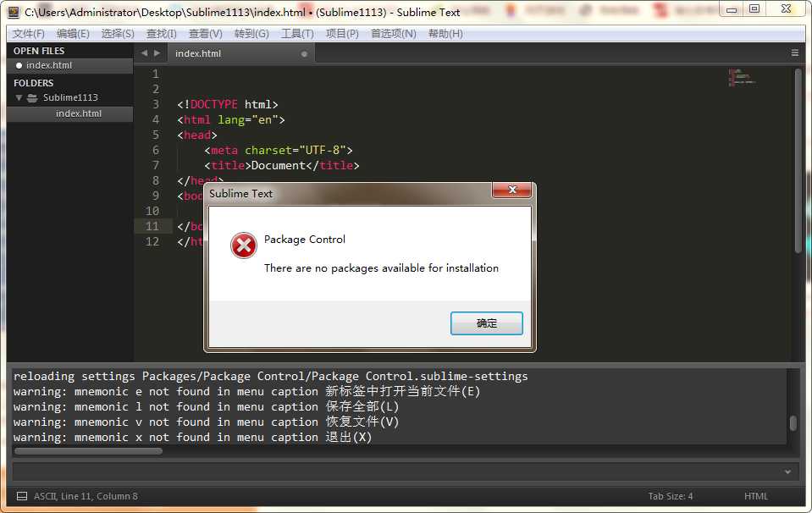The height and width of the screenshot is (513, 812).
Task: Open the 项目(P) menu
Action: 342,34
